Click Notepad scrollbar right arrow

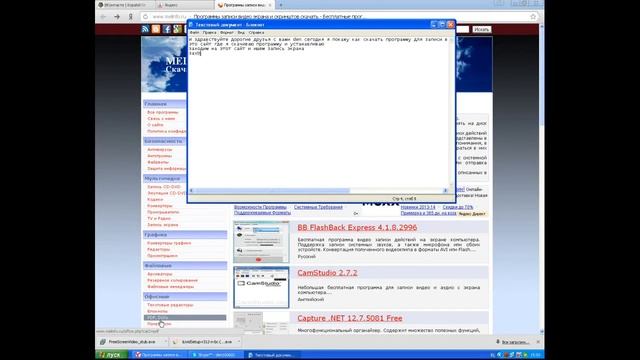point(445,191)
